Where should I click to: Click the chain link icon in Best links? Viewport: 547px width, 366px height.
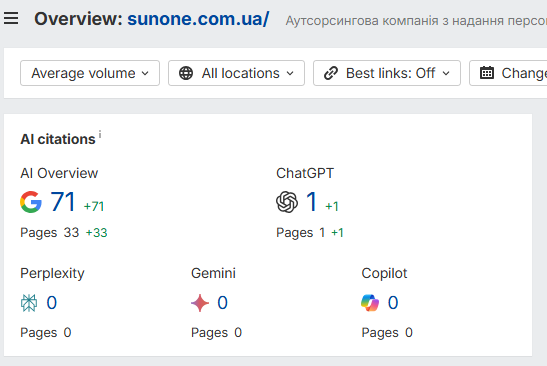tap(331, 73)
